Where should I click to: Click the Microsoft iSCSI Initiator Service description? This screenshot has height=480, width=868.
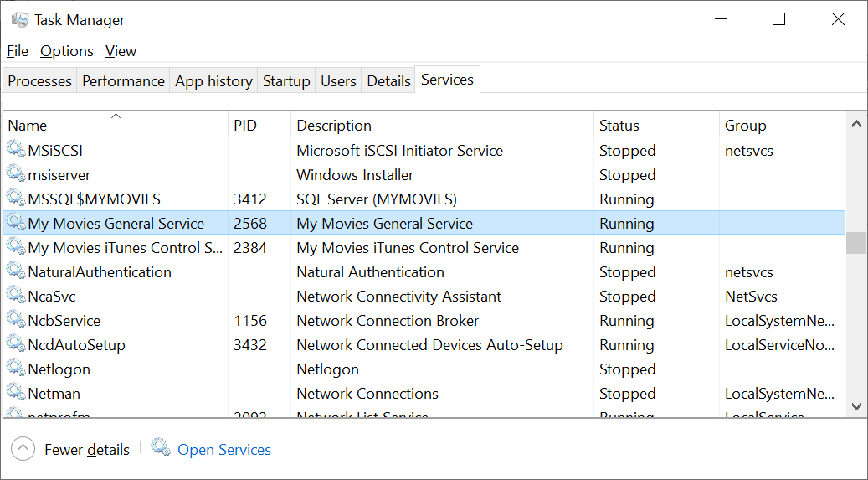(399, 151)
